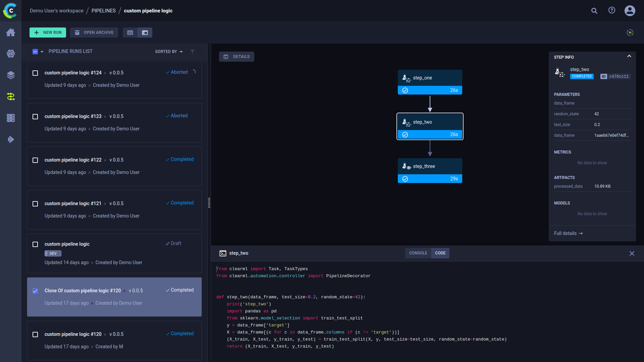Open the Workers and Queues sidebar icon
The width and height of the screenshot is (644, 362).
coord(11,118)
